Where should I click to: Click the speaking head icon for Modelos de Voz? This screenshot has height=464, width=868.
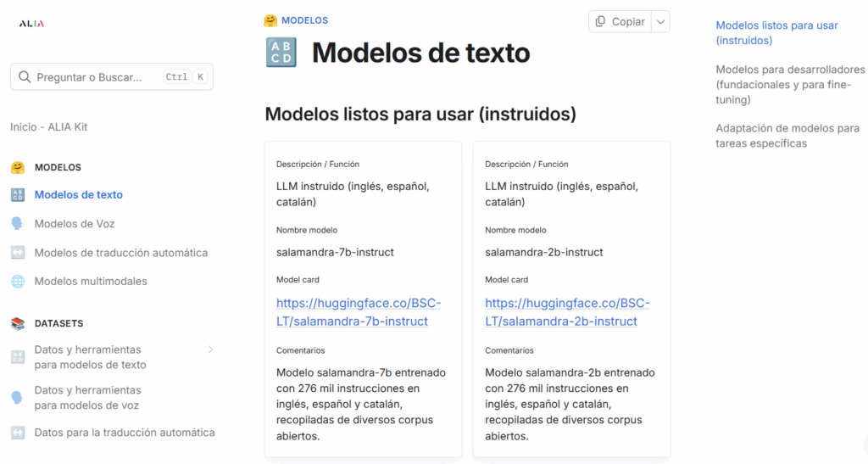(18, 224)
